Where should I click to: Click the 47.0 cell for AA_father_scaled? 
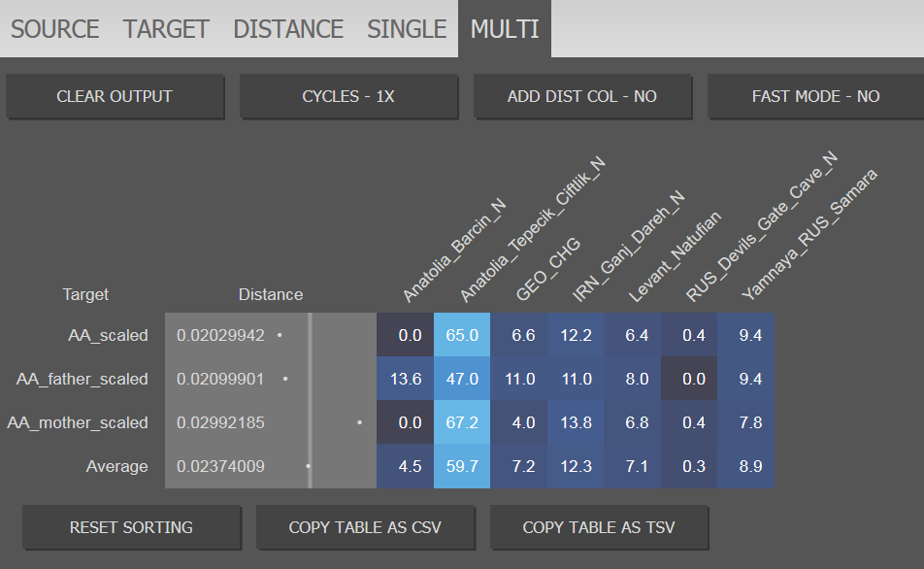click(462, 379)
